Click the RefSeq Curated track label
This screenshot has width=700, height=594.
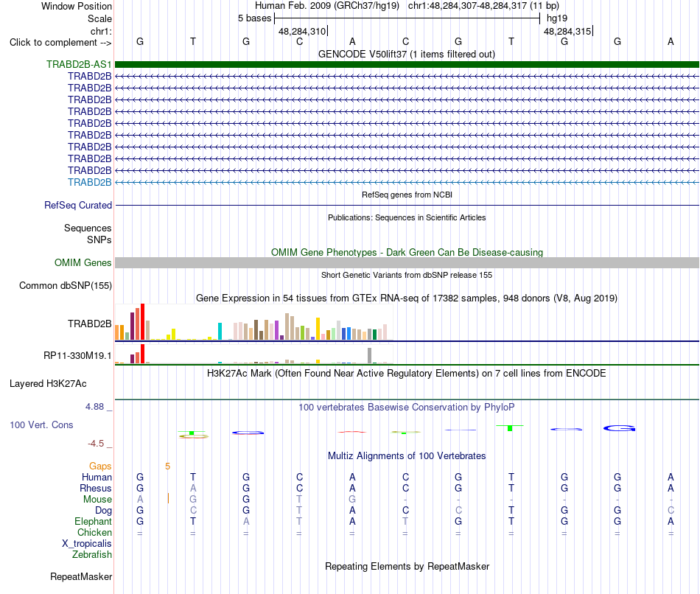(77, 205)
